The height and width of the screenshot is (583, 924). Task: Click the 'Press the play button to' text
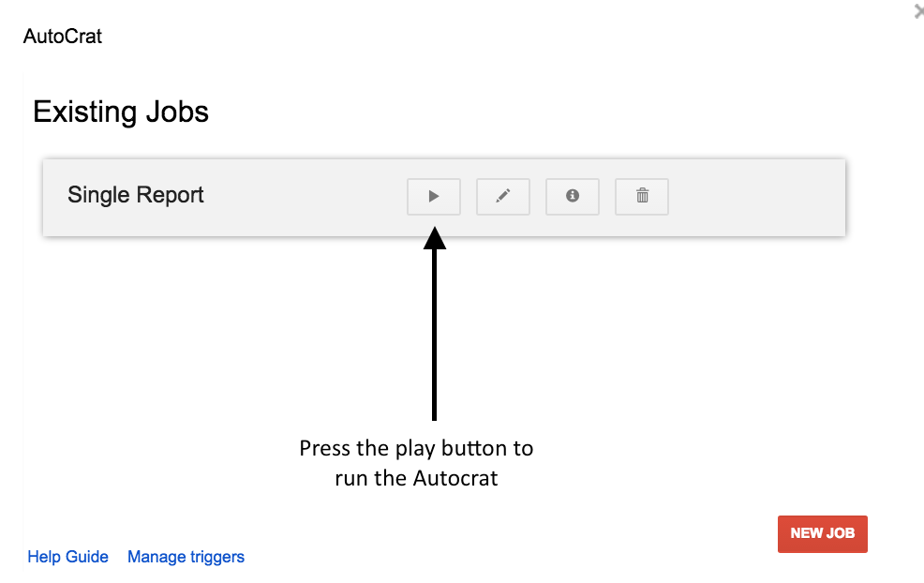click(416, 449)
